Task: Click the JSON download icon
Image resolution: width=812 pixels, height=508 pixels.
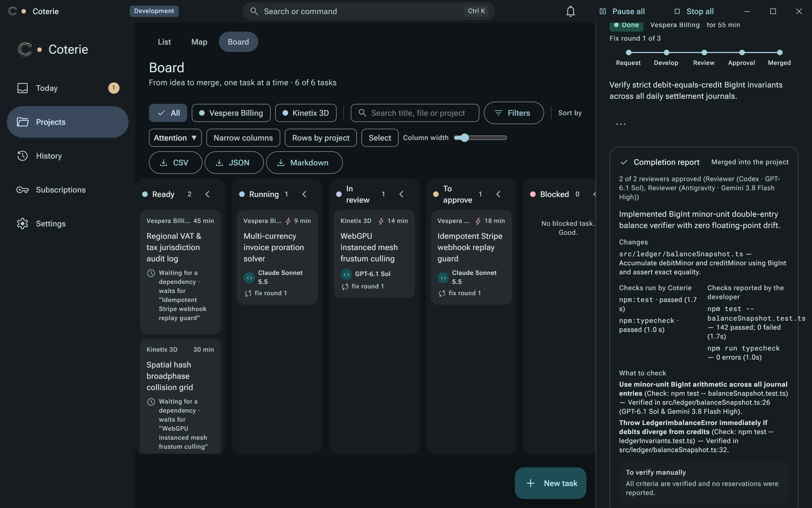Action: pyautogui.click(x=219, y=163)
